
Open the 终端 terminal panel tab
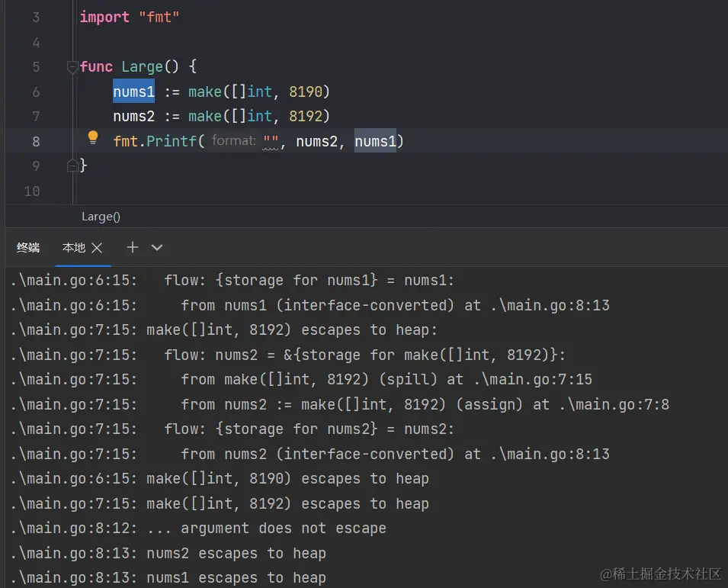pyautogui.click(x=28, y=248)
